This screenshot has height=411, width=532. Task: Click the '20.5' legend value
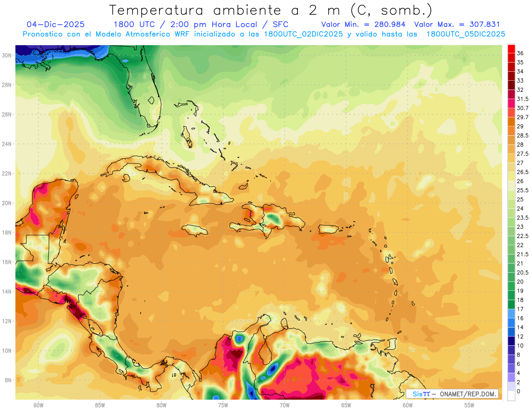523,273
